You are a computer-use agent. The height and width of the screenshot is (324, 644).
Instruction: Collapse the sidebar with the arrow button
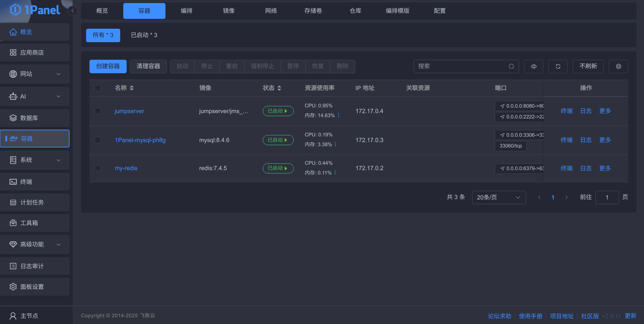tap(72, 11)
